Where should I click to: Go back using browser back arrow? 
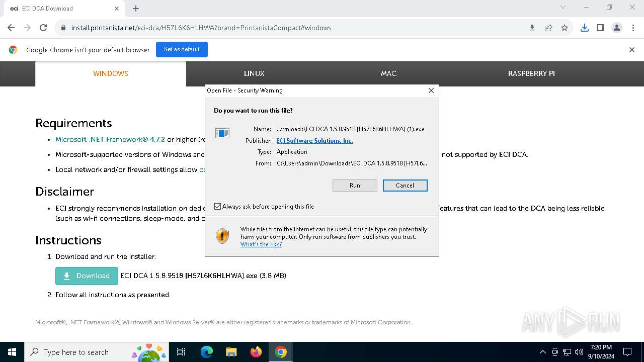coord(11,28)
